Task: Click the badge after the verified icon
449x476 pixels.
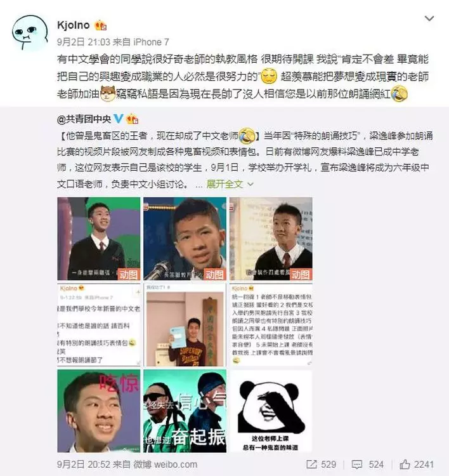Action: [133, 119]
